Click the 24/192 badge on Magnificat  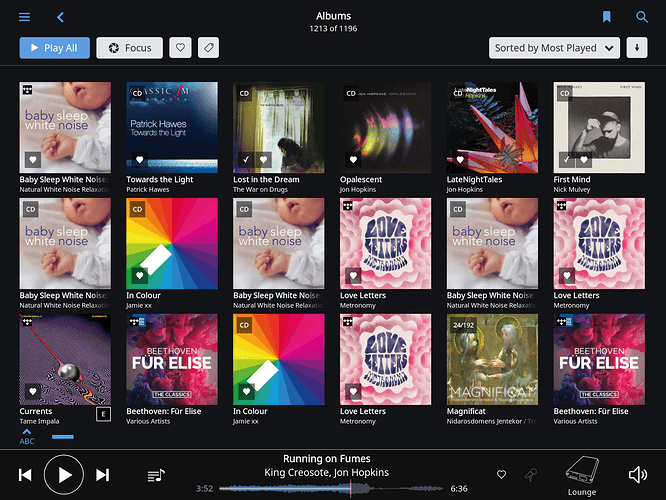coord(463,325)
